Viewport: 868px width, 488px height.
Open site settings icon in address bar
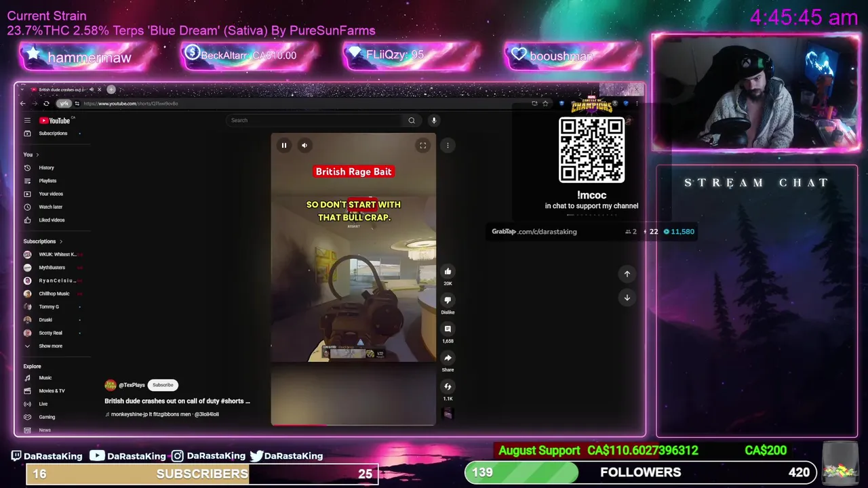tap(77, 104)
